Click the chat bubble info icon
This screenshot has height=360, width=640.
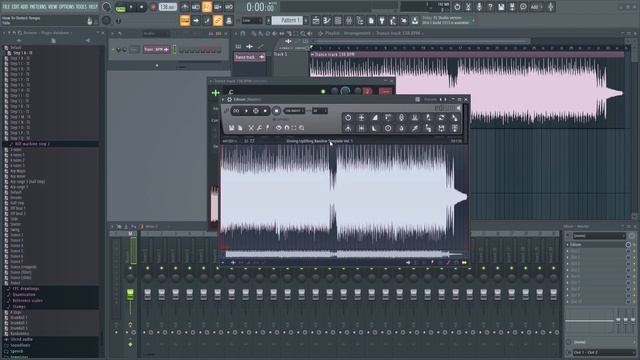pyautogui.click(x=523, y=7)
